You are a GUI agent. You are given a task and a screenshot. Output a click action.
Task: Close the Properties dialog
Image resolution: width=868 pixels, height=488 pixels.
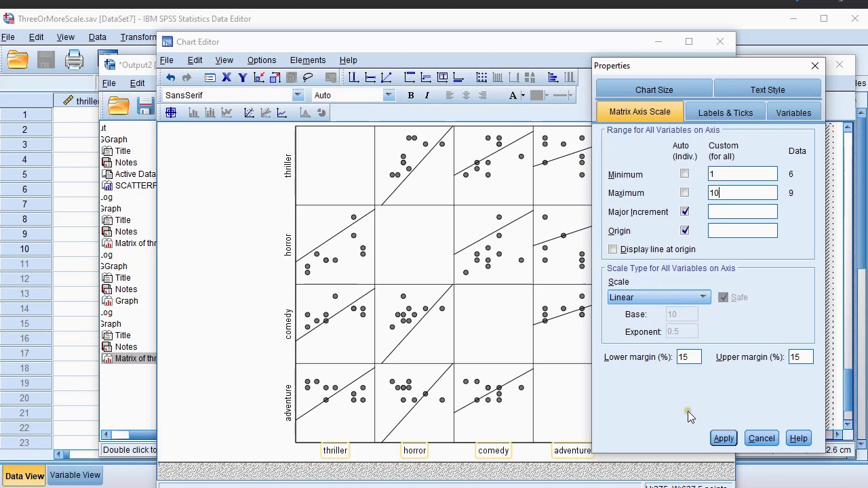[815, 66]
